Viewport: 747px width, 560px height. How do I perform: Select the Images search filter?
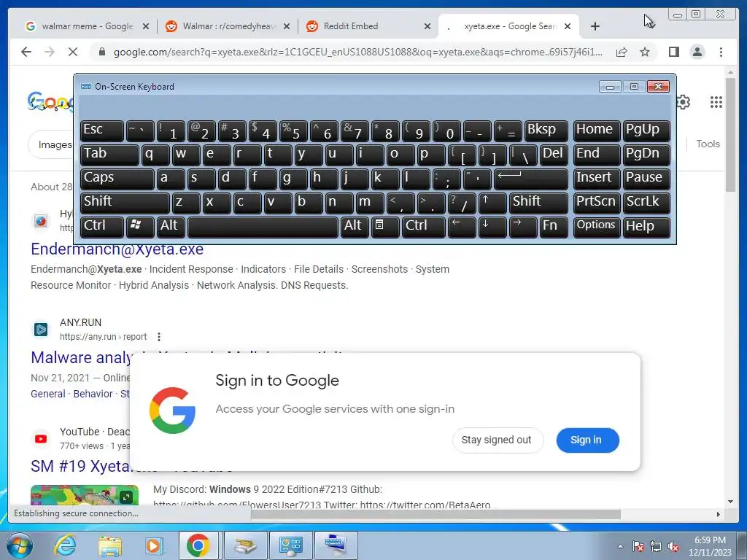tap(55, 145)
